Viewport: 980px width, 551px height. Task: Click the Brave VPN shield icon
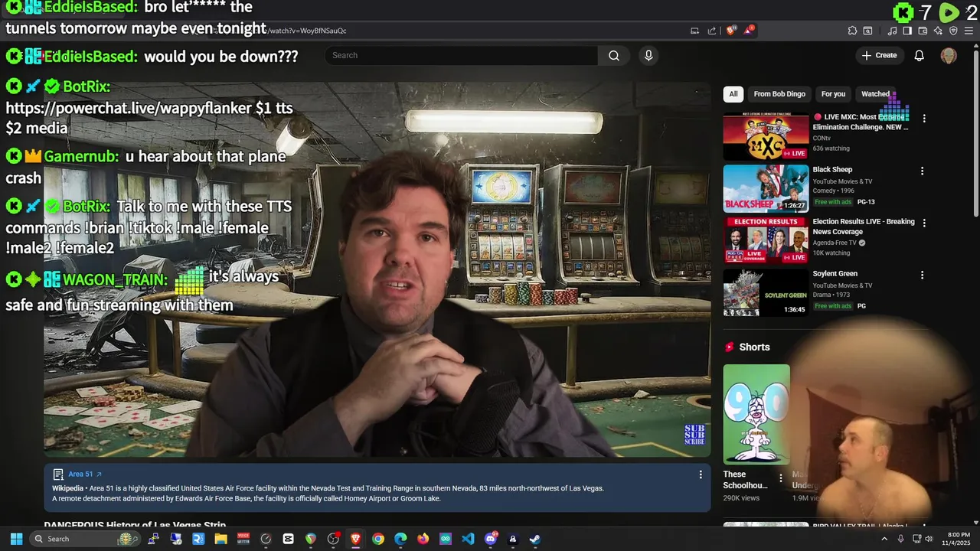pos(953,31)
